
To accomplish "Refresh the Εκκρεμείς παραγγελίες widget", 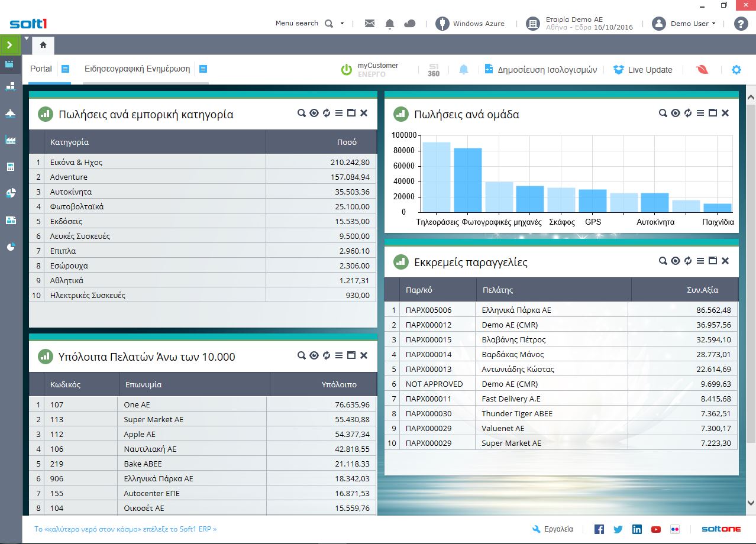I will coord(688,261).
